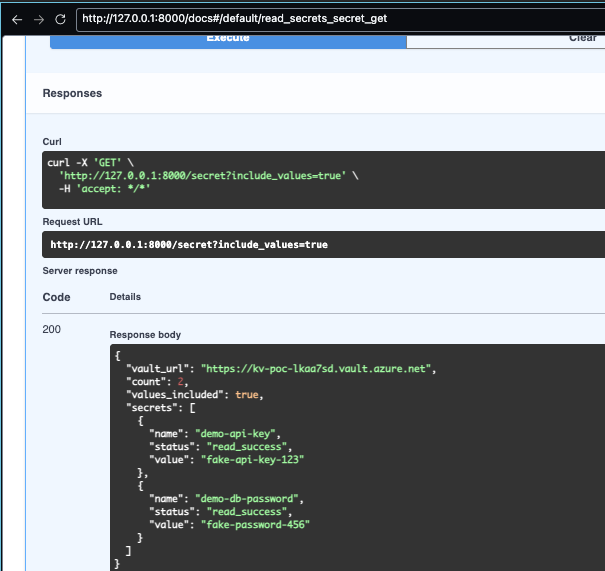Viewport: 605px width, 571px height.
Task: Select the count value 2
Action: tap(181, 382)
